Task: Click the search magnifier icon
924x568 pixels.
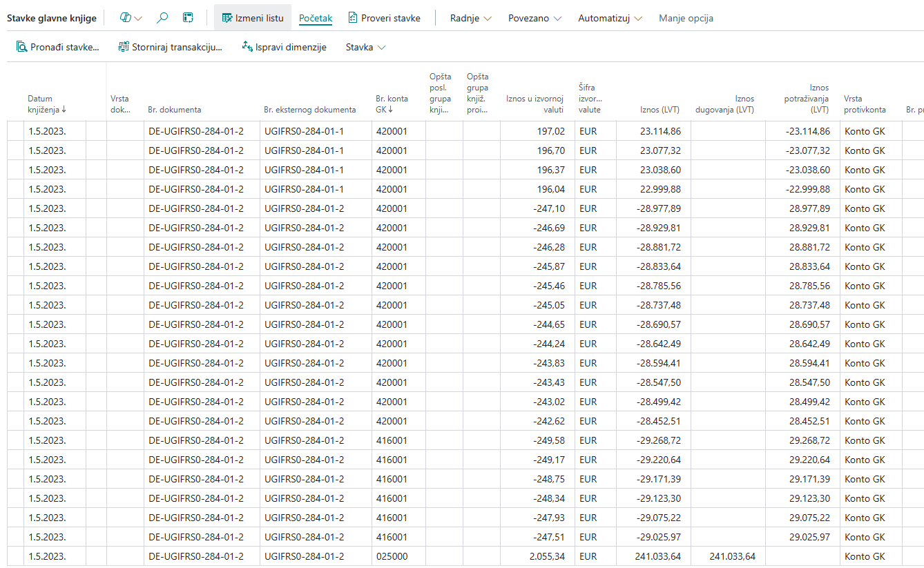Action: coord(162,18)
